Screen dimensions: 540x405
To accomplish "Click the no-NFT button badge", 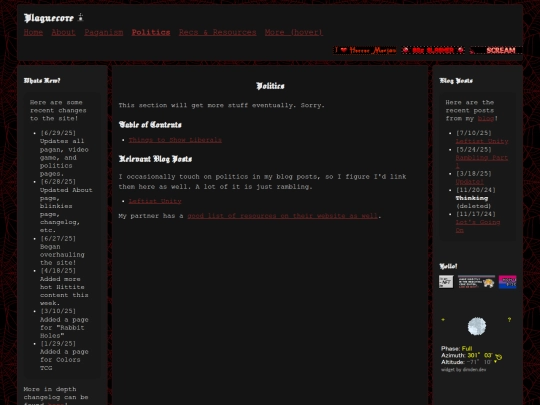I will 446,282.
